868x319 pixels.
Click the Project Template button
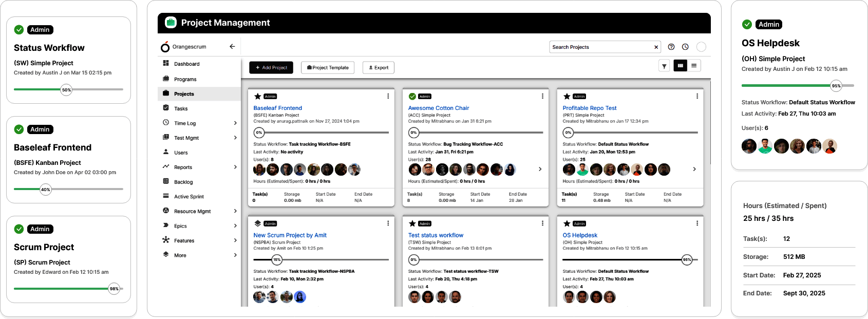(x=328, y=67)
